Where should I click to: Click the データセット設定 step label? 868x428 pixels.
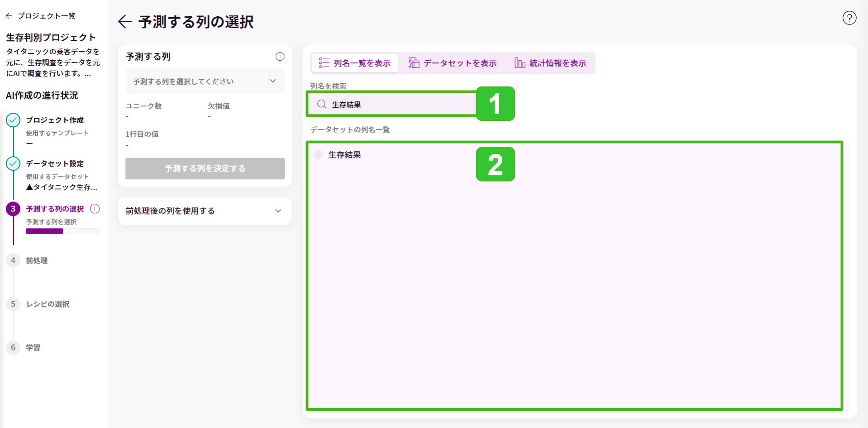pyautogui.click(x=55, y=164)
